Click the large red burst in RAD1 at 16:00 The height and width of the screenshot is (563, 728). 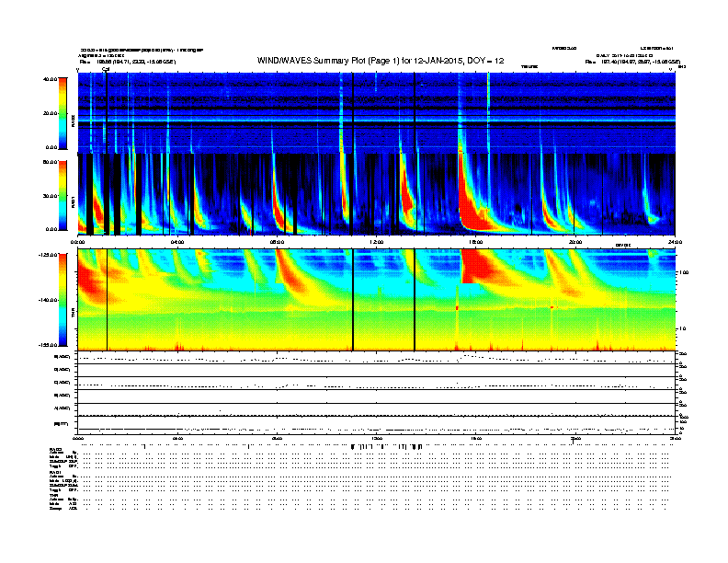(472, 207)
